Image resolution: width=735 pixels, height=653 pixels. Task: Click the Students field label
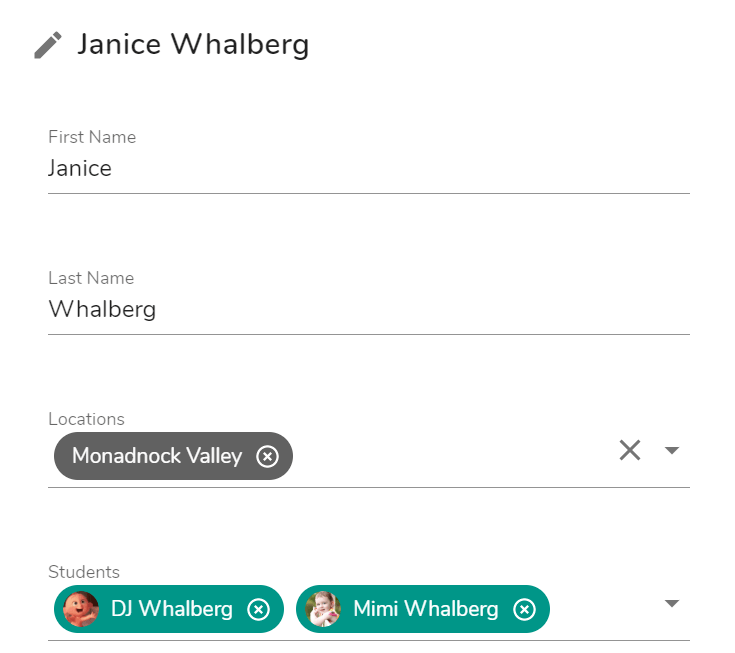(x=84, y=572)
